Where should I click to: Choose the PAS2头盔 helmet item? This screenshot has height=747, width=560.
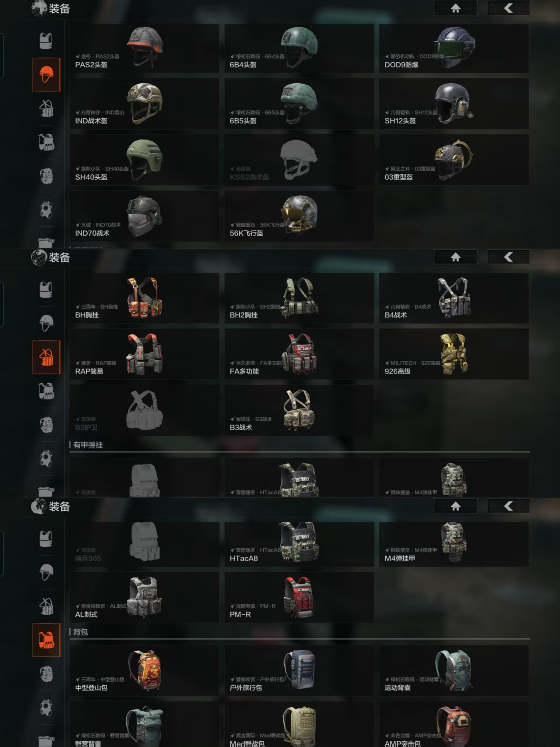[144, 49]
